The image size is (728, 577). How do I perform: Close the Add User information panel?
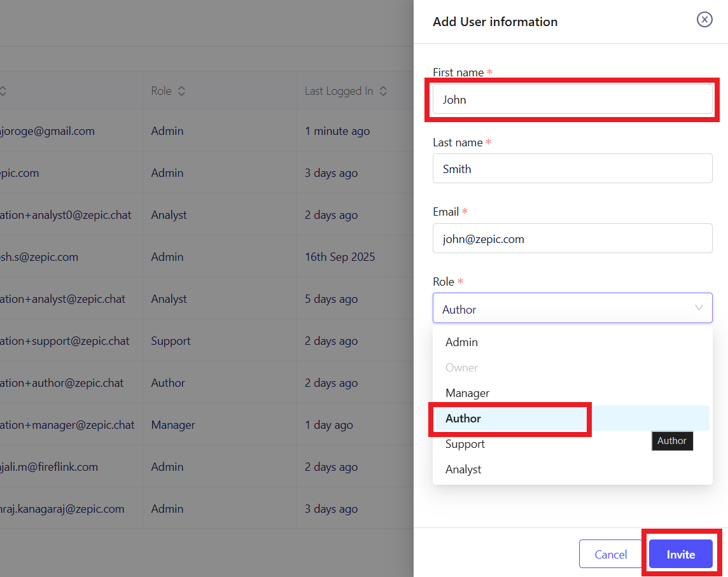[x=704, y=20]
